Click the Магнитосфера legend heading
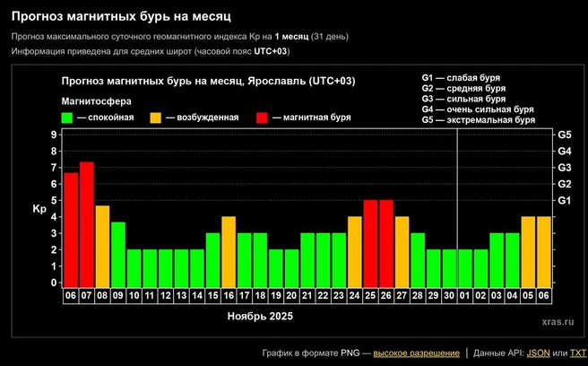 tap(97, 101)
